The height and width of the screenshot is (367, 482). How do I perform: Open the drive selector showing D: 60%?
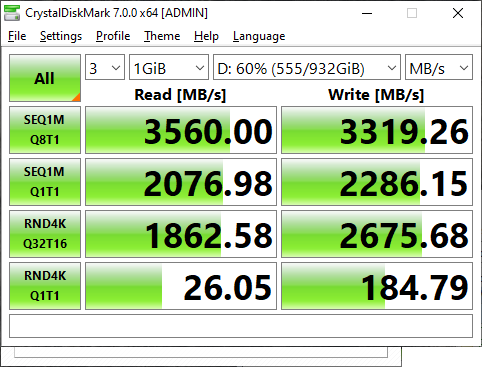(x=307, y=67)
